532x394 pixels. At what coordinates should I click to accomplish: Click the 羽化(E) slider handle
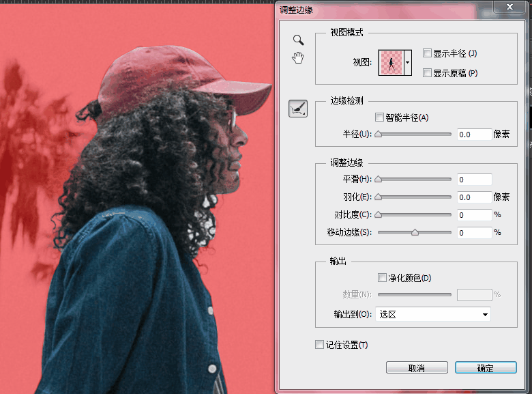(x=379, y=197)
